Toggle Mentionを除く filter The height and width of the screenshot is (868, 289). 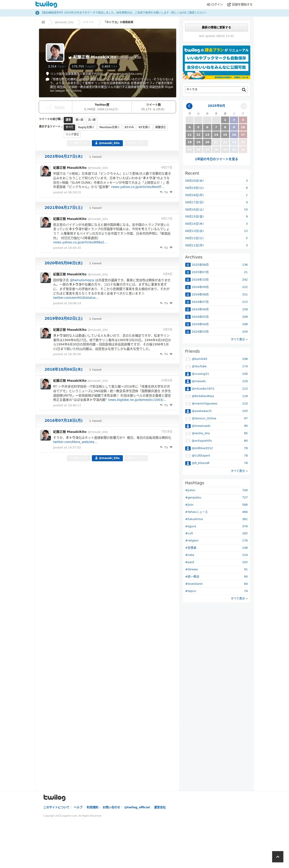point(109,127)
